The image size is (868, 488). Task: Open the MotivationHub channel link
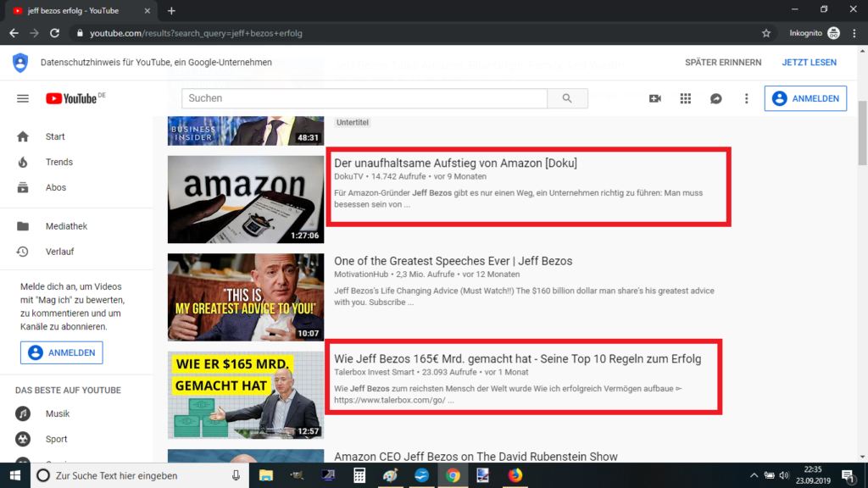point(361,274)
